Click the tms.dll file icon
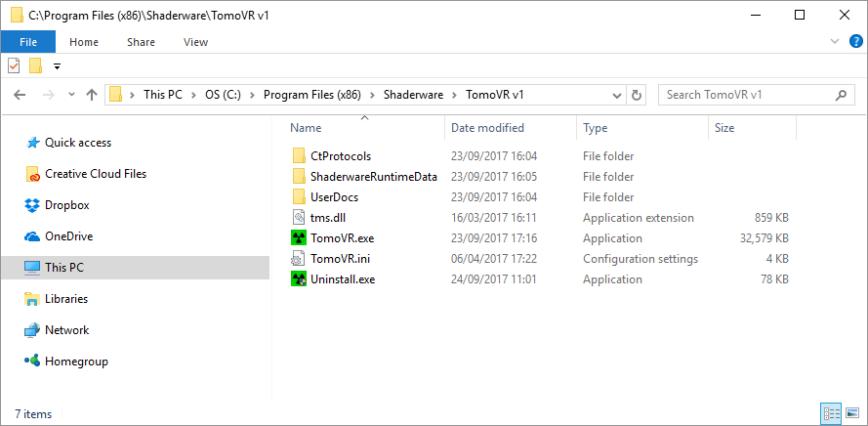This screenshot has height=426, width=868. pyautogui.click(x=299, y=218)
